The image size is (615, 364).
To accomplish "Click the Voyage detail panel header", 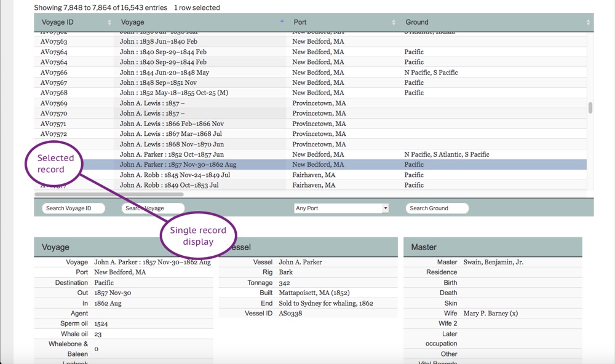I will click(123, 247).
